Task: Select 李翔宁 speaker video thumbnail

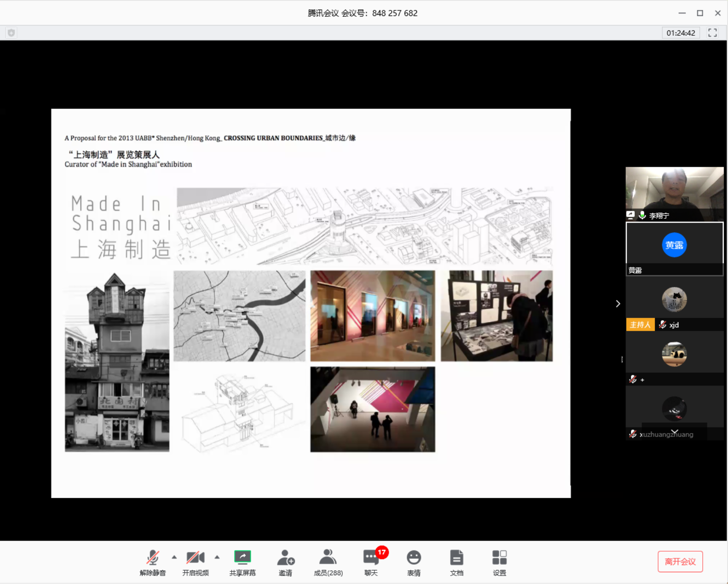Action: 674,194
